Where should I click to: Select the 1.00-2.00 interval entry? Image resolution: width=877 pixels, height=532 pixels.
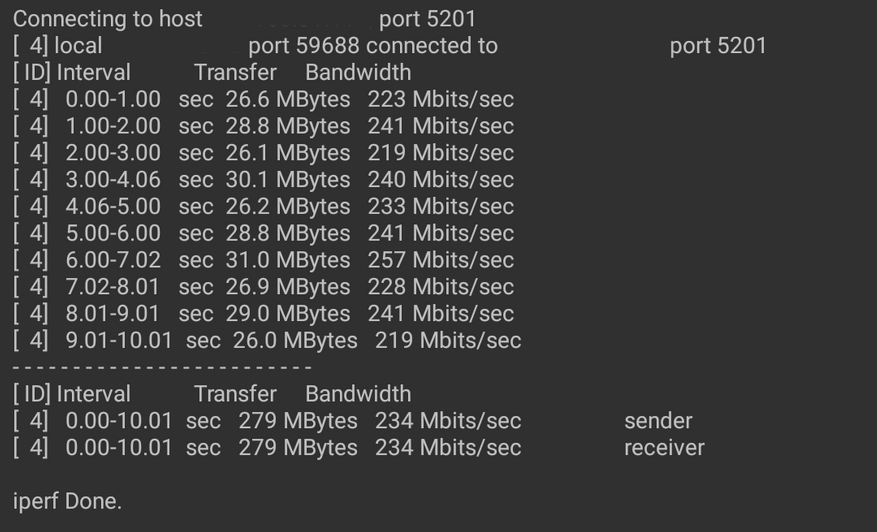click(112, 126)
